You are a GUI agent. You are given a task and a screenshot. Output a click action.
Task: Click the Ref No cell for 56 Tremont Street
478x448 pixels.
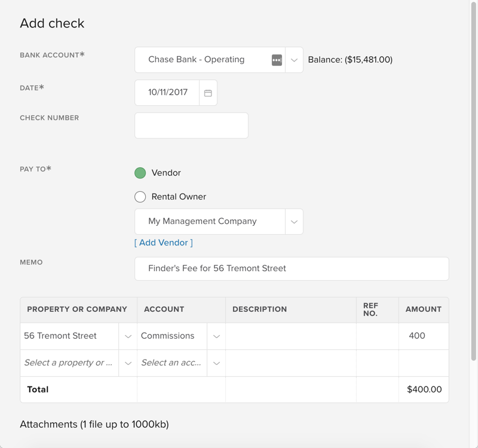pos(378,336)
